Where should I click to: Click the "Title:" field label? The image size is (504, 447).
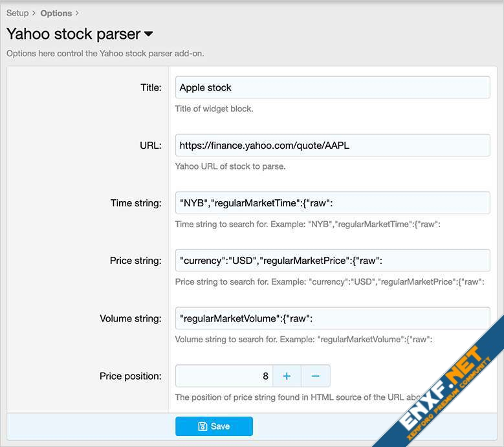(151, 87)
